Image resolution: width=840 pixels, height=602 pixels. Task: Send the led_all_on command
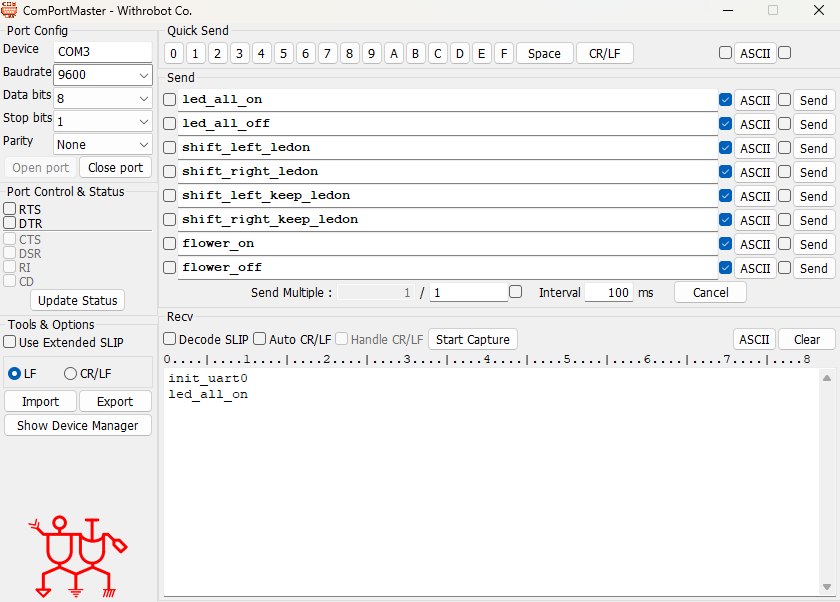814,101
